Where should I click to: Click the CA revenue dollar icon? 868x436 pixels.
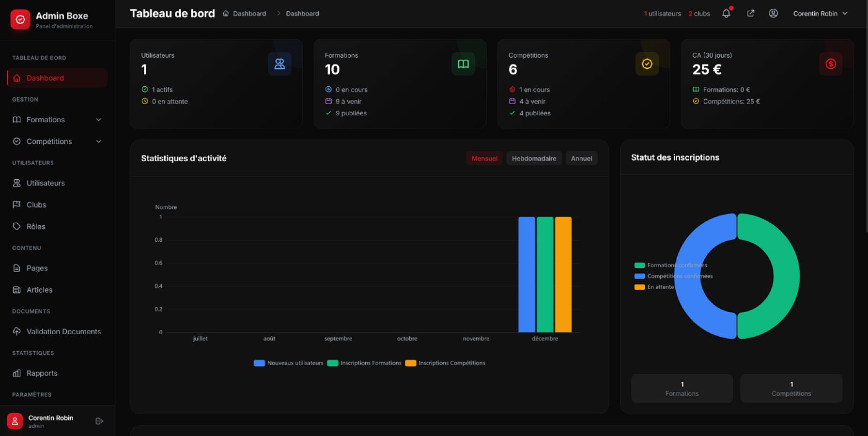pyautogui.click(x=830, y=64)
